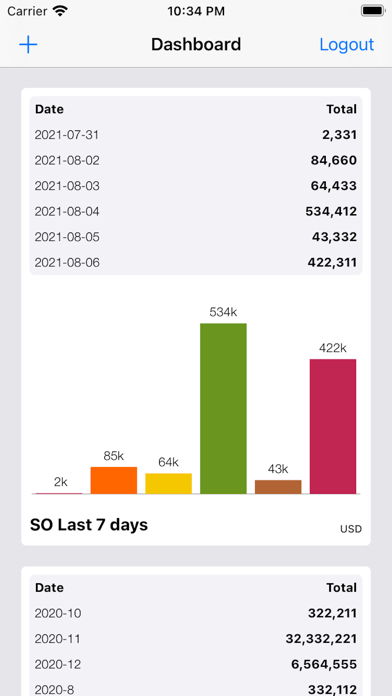Tap the 84,660 total value

(334, 160)
